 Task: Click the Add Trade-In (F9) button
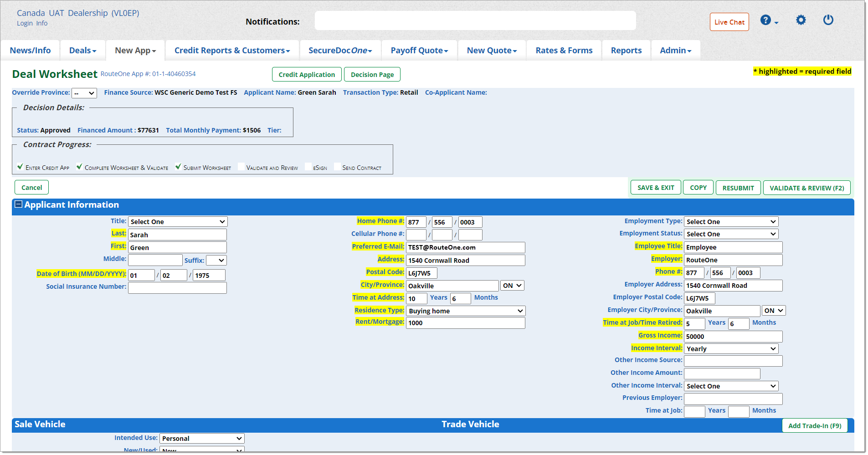815,426
